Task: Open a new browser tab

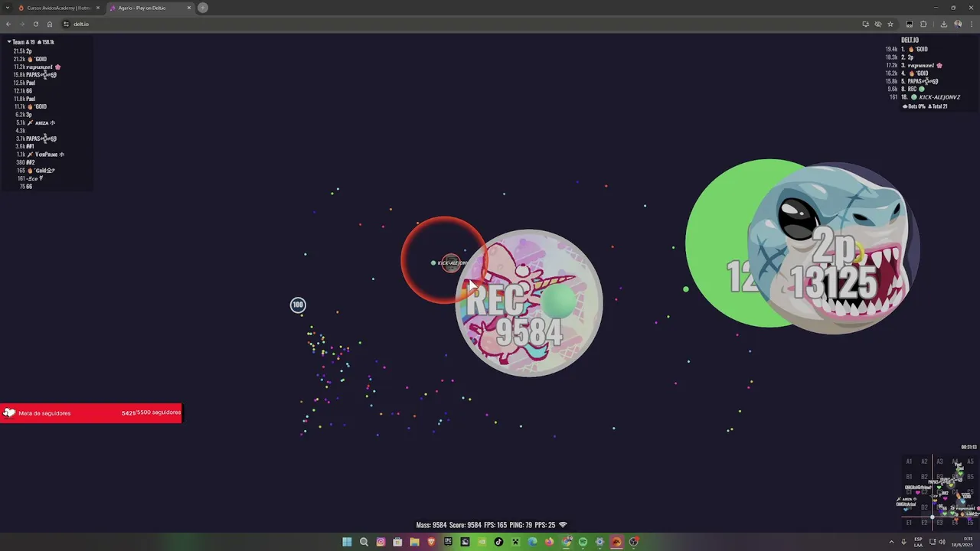Action: pos(203,8)
